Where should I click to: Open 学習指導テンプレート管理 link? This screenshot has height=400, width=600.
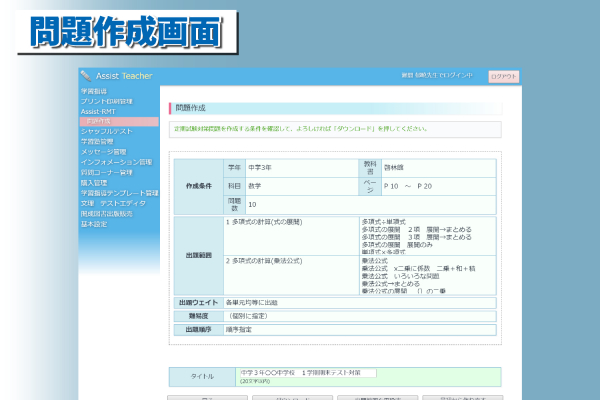coord(119,193)
